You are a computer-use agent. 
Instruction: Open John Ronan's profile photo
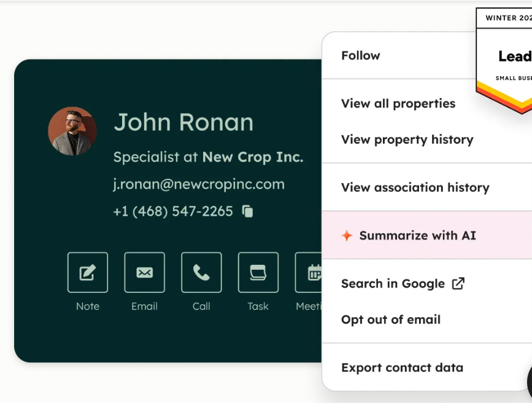point(72,131)
